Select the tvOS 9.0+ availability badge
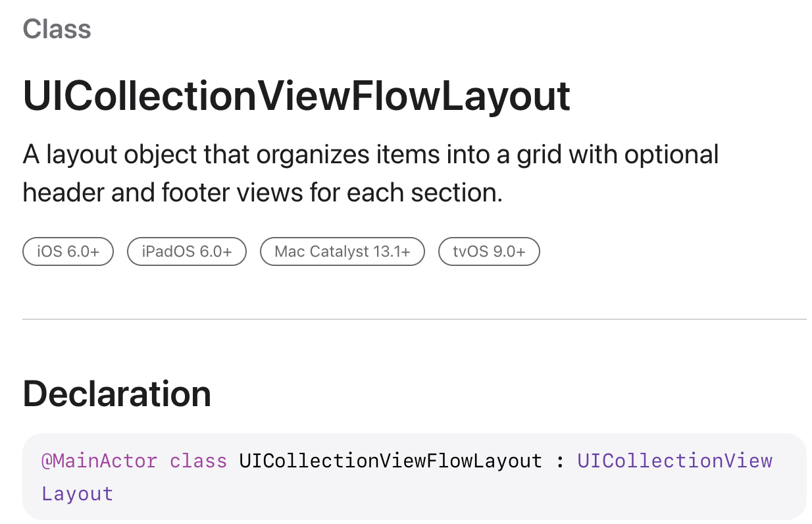 pos(489,252)
